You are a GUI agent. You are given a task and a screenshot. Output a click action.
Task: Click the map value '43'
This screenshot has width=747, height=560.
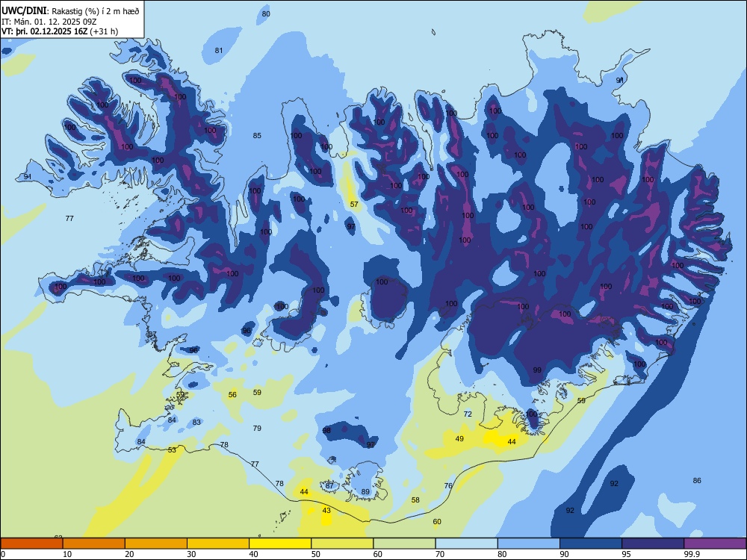[326, 511]
